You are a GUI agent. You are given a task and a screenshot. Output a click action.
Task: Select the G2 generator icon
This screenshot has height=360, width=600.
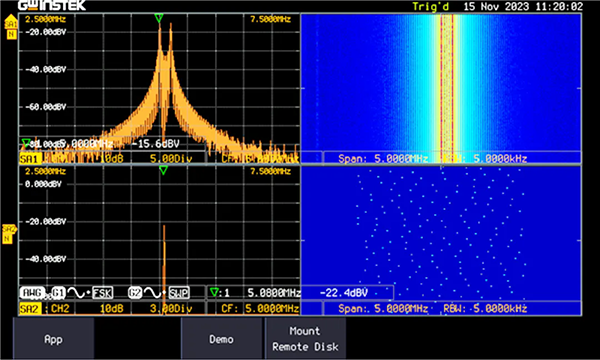coord(135,293)
